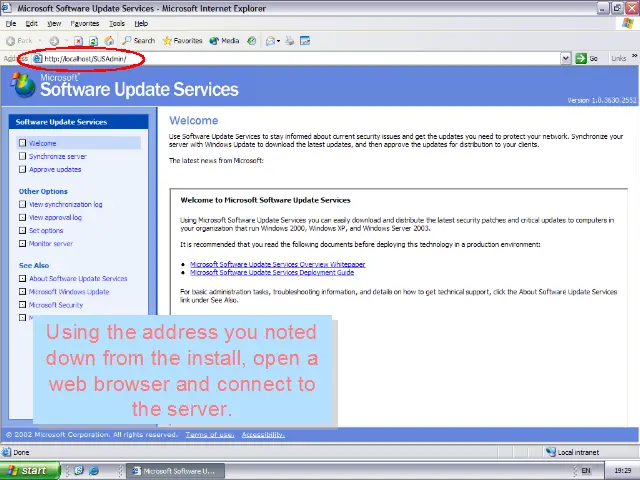Click the Stop page loading icon
The width and height of the screenshot is (640, 480).
point(78,41)
